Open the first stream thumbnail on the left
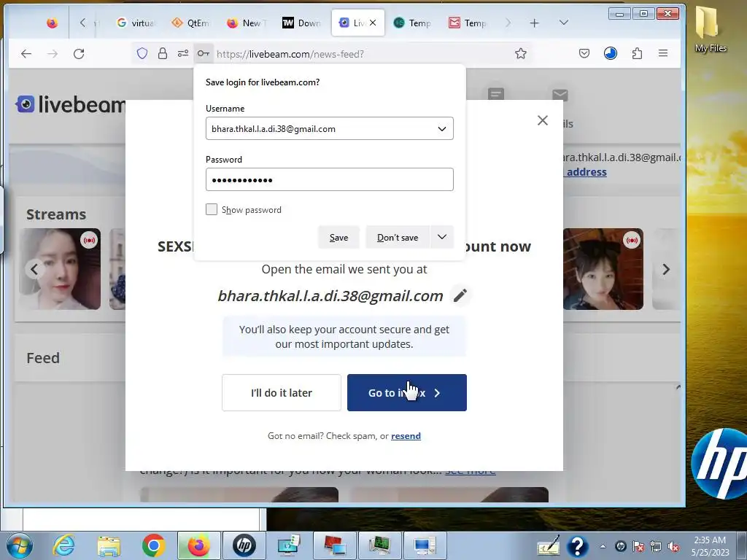Image resolution: width=747 pixels, height=560 pixels. click(x=60, y=269)
